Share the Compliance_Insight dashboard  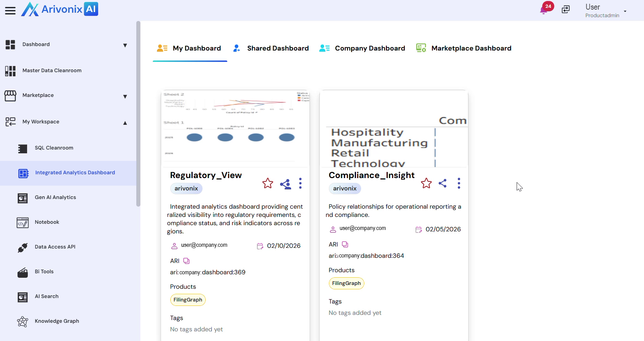tap(442, 183)
